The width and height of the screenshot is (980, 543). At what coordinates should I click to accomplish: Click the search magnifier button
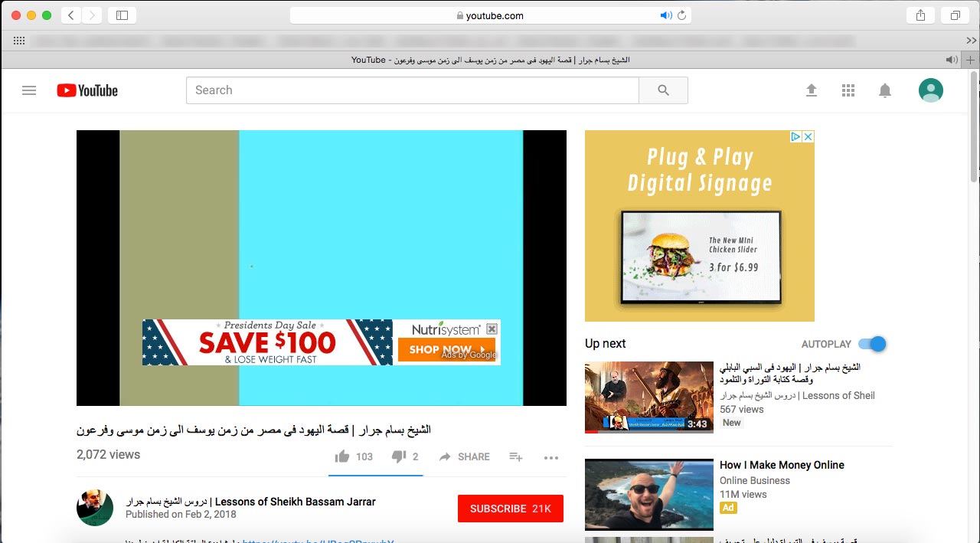[663, 90]
